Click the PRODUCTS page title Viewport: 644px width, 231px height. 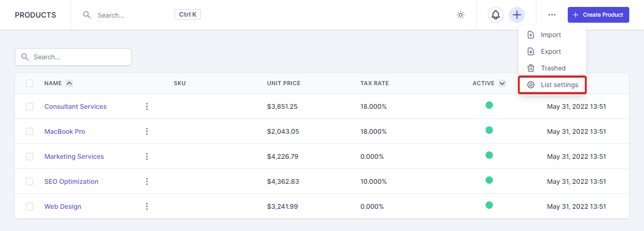[x=36, y=15]
